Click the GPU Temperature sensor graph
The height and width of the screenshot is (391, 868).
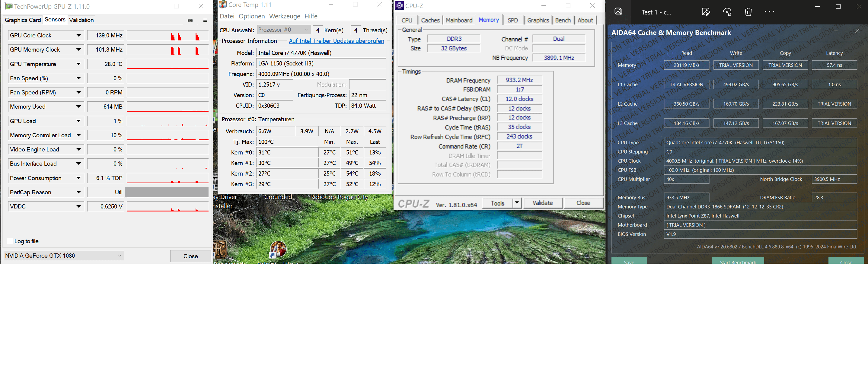[x=168, y=64]
